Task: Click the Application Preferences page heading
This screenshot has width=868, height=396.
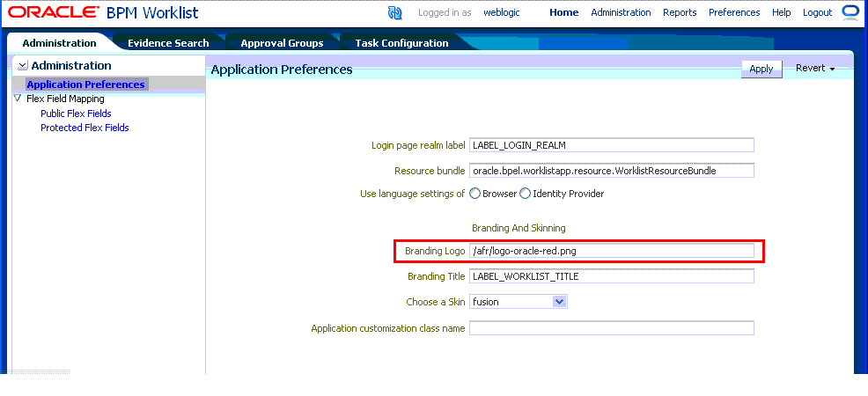Action: [282, 70]
